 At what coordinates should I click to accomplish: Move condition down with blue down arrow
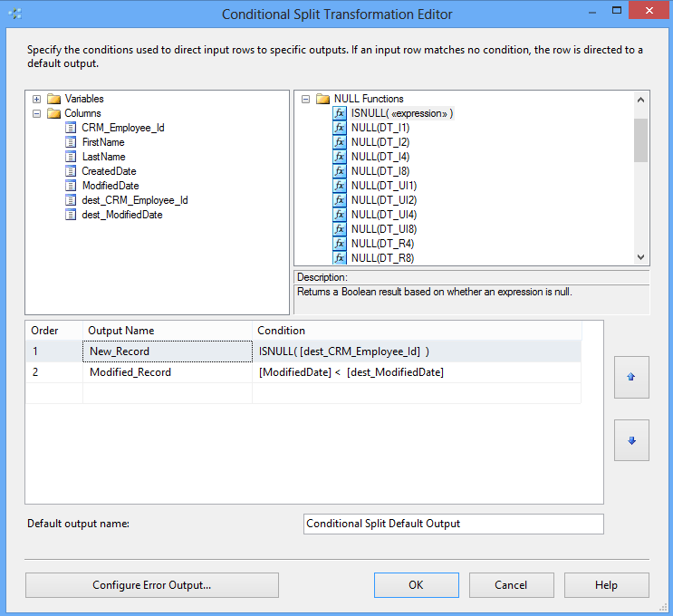tap(631, 440)
